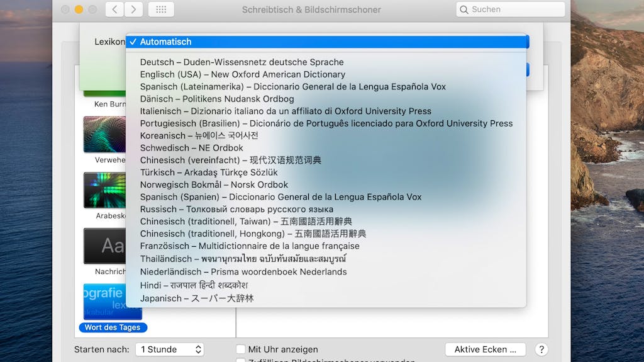Viewport: 644px width, 362px height.
Task: Open help with the question mark button
Action: (541, 349)
